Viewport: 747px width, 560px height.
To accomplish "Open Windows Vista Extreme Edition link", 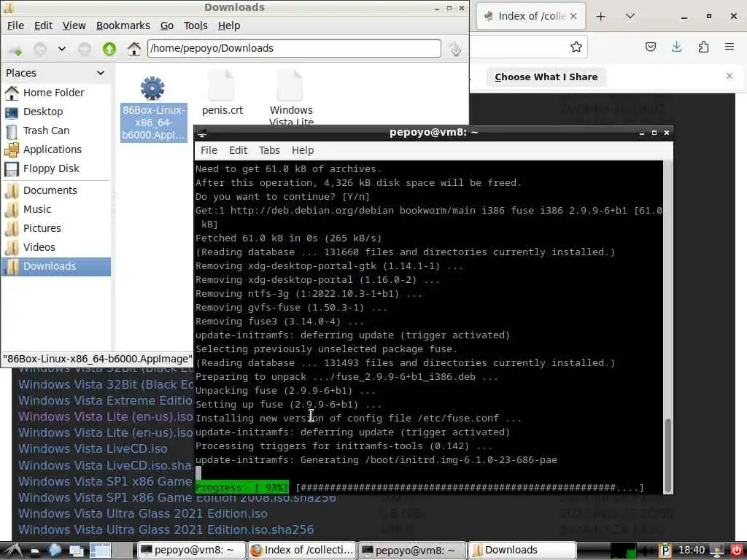I will click(105, 401).
